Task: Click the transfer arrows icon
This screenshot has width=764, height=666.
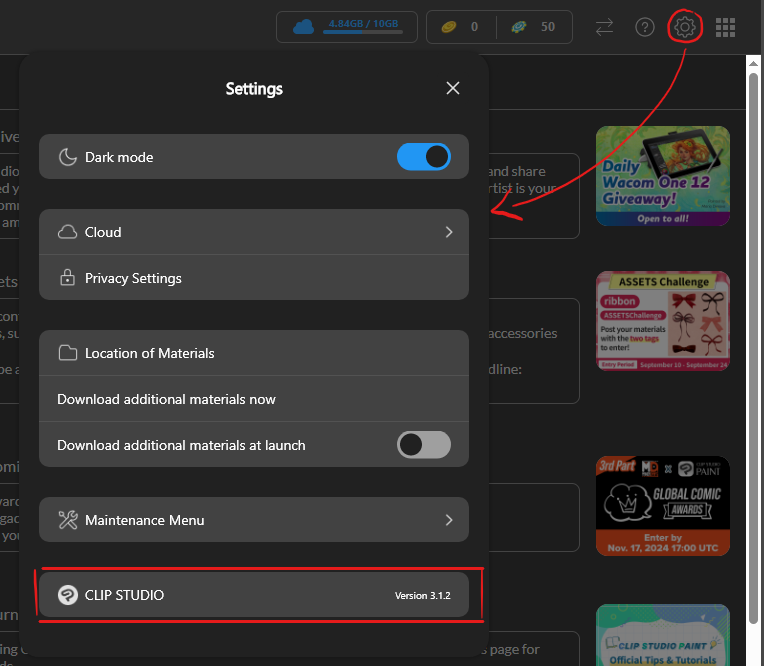Action: [x=604, y=27]
